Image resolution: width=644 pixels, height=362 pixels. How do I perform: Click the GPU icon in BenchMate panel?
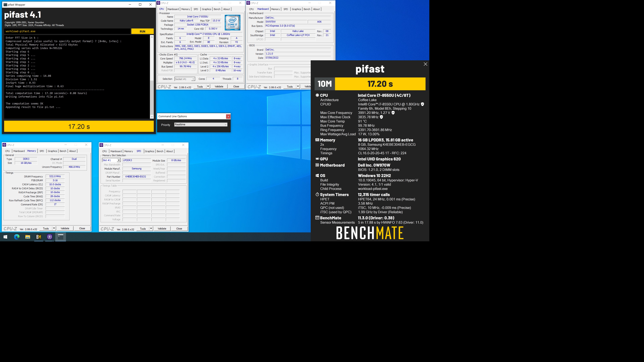[317, 159]
